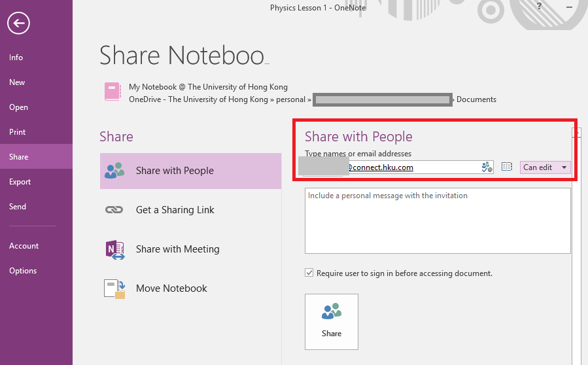
Task: Select Share with People option
Action: pos(190,171)
